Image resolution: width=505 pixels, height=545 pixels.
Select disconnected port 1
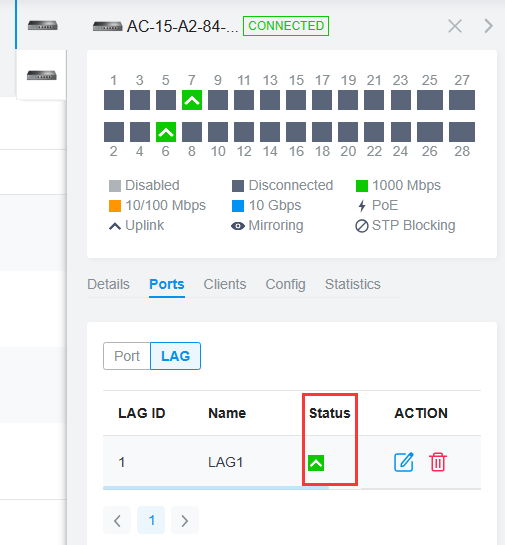coord(114,100)
